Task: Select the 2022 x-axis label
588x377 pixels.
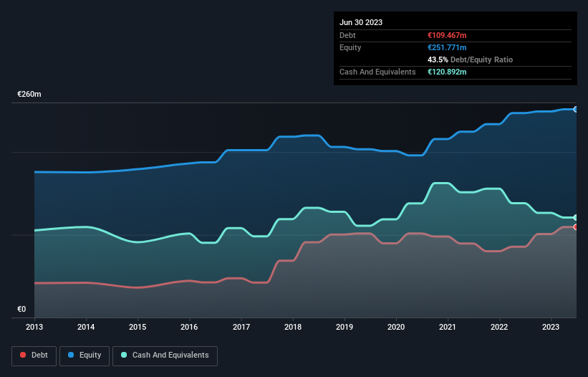Action: [x=499, y=327]
